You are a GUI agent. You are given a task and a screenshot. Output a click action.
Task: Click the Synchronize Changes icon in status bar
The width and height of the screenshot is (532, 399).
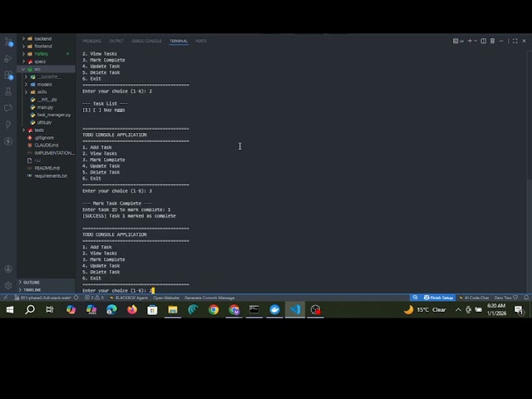click(76, 298)
